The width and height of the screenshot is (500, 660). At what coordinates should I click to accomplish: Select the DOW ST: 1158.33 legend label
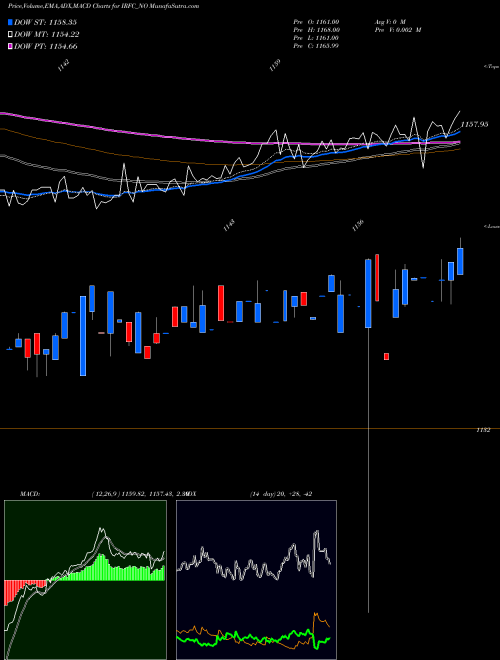(45, 22)
